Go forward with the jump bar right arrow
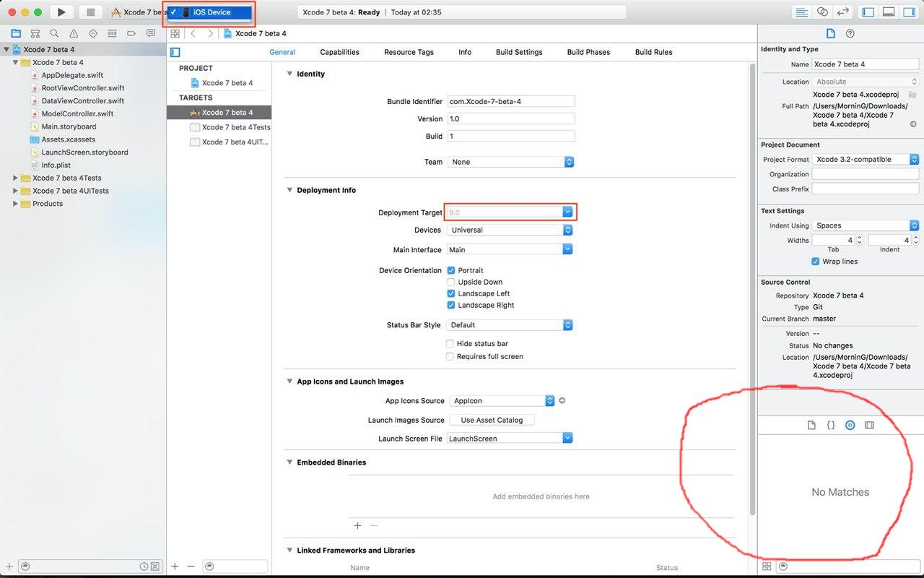The height and width of the screenshot is (578, 924). coord(210,34)
